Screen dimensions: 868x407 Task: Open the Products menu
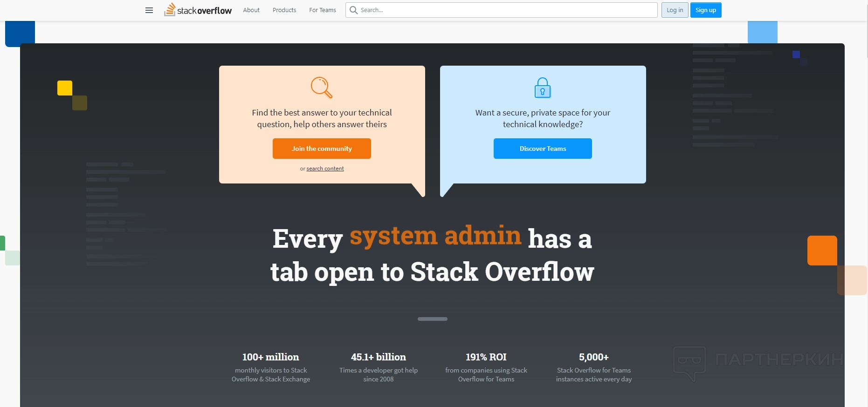(x=284, y=10)
